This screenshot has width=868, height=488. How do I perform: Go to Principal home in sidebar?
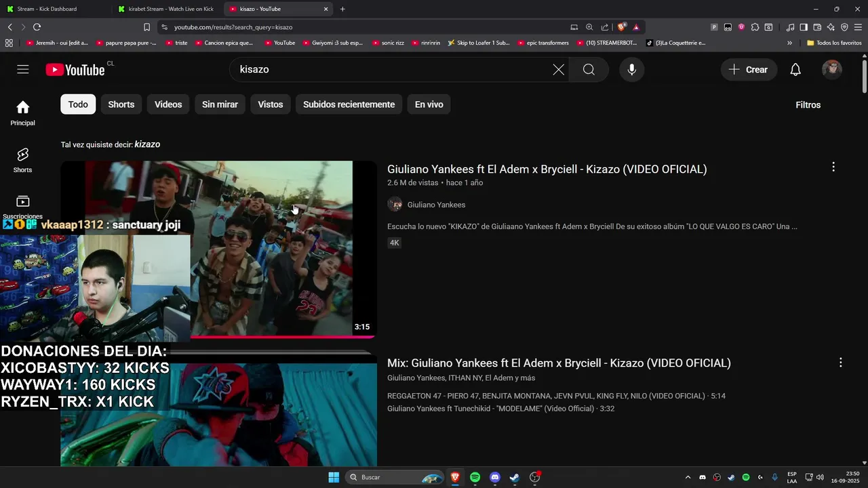point(22,113)
